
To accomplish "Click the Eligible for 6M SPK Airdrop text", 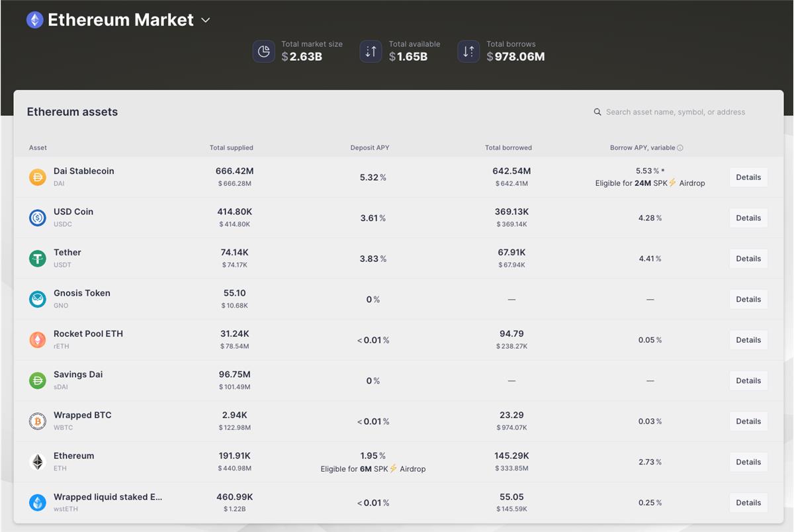I will pyautogui.click(x=373, y=468).
